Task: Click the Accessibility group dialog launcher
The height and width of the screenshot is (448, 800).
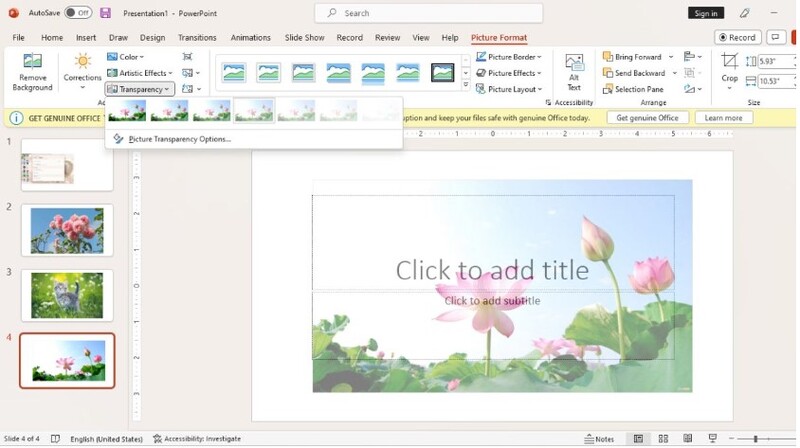Action: point(548,103)
